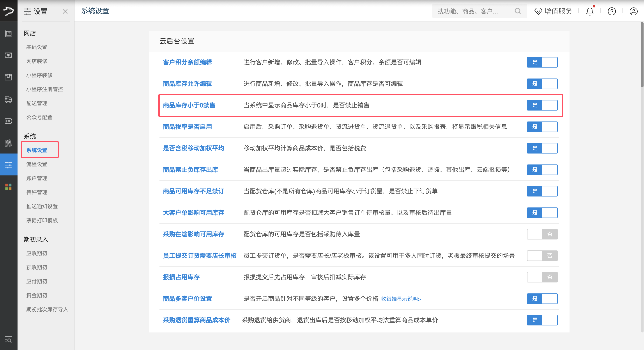
Task: Open 传秤管理 menu item
Action: pyautogui.click(x=37, y=192)
